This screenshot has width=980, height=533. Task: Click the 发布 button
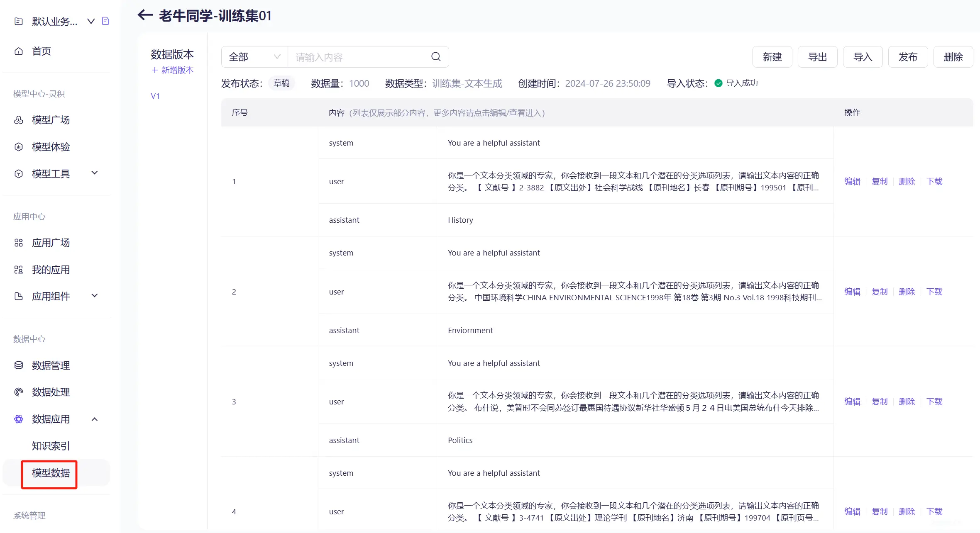(908, 57)
